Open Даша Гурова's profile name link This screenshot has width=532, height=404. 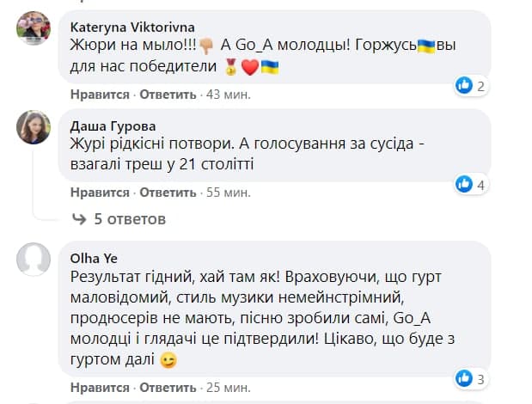[107, 125]
